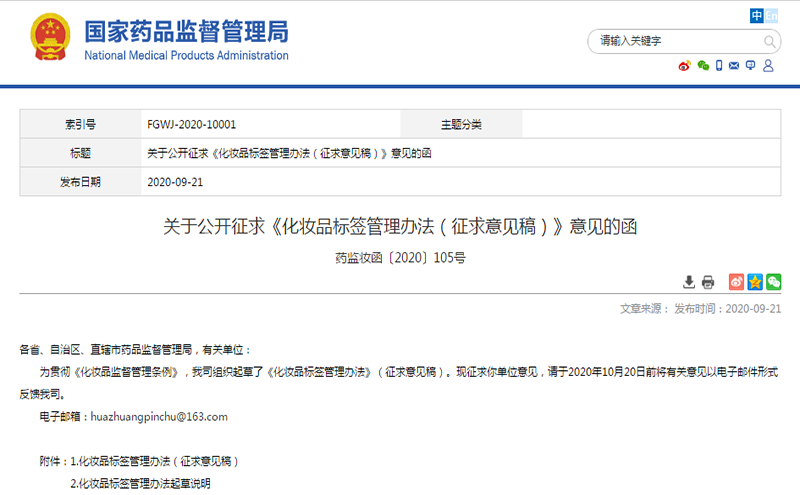Click the message board icon
This screenshot has height=495, width=800.
pyautogui.click(x=751, y=66)
